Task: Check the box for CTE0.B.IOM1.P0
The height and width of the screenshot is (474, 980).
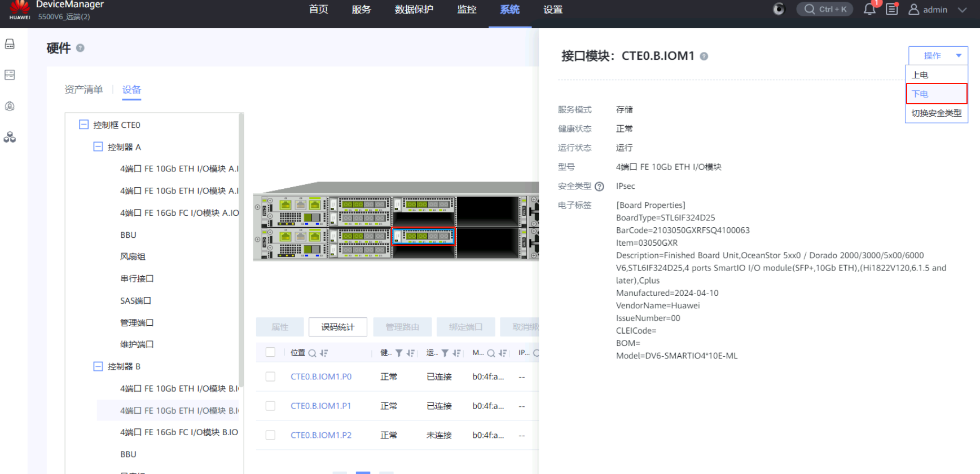Action: point(270,376)
